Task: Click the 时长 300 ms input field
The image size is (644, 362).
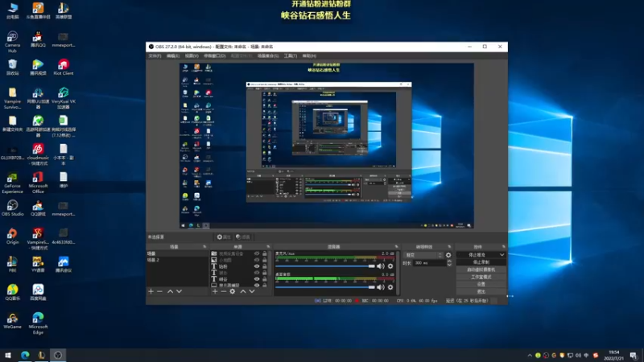Action: click(429, 263)
